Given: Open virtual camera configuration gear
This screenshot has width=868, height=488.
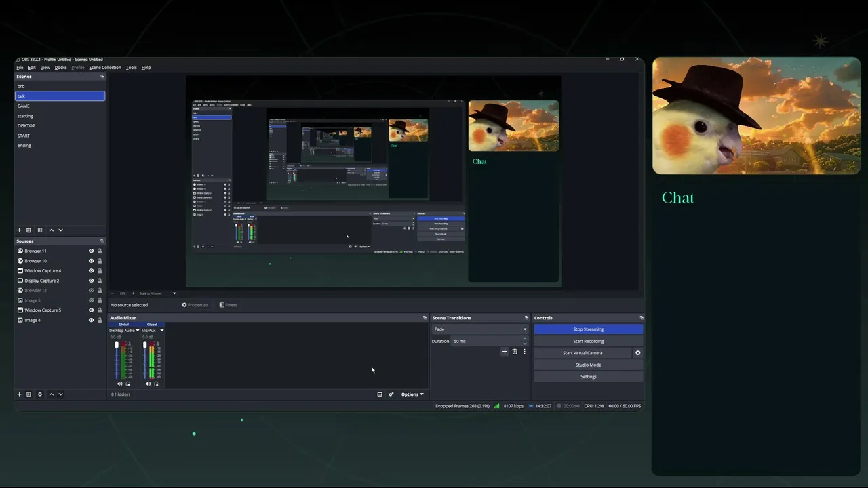Looking at the screenshot, I should tap(637, 353).
